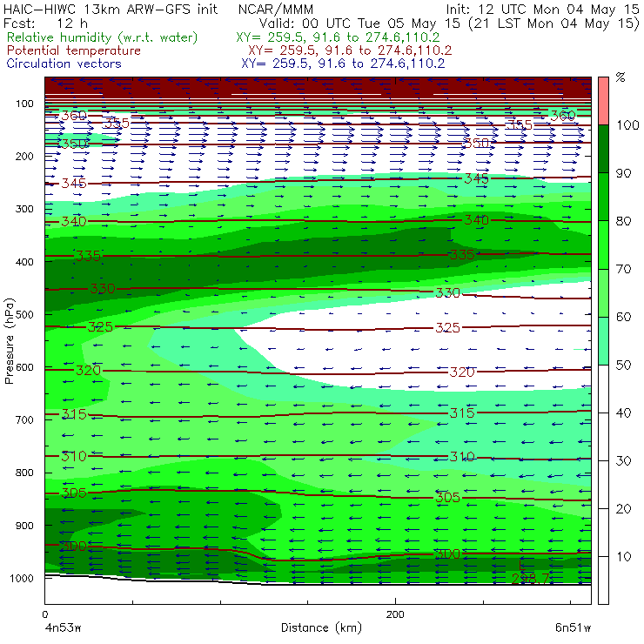Click the right '350' contour label
Screen dimensions: 644x644
[476, 143]
